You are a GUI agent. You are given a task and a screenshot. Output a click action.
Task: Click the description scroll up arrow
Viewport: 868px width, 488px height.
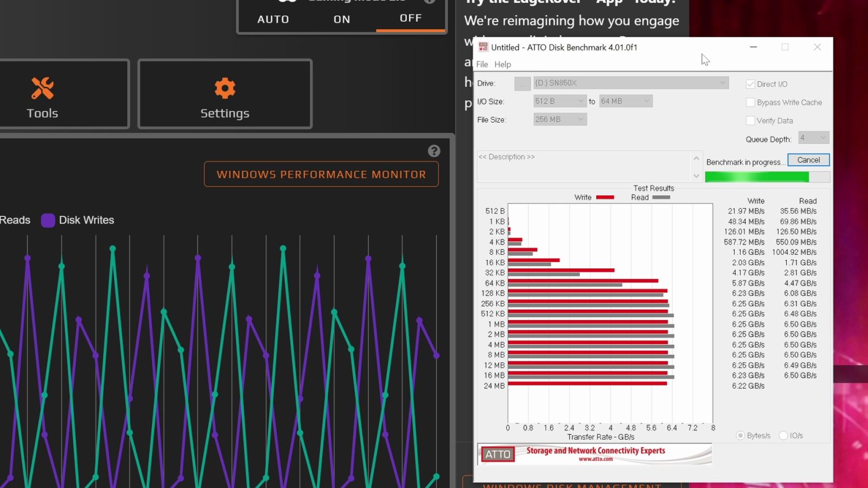tap(697, 158)
